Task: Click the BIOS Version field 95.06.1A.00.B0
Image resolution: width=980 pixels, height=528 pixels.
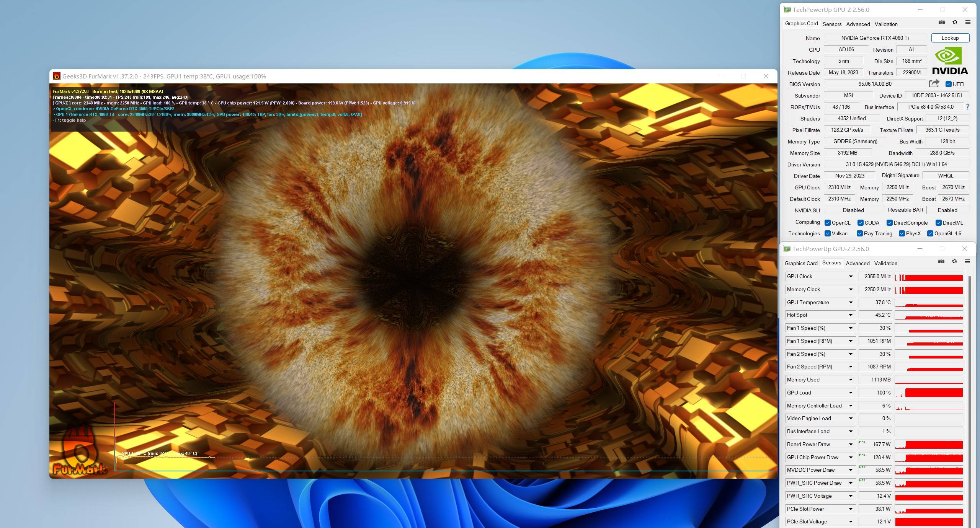Action: [875, 84]
